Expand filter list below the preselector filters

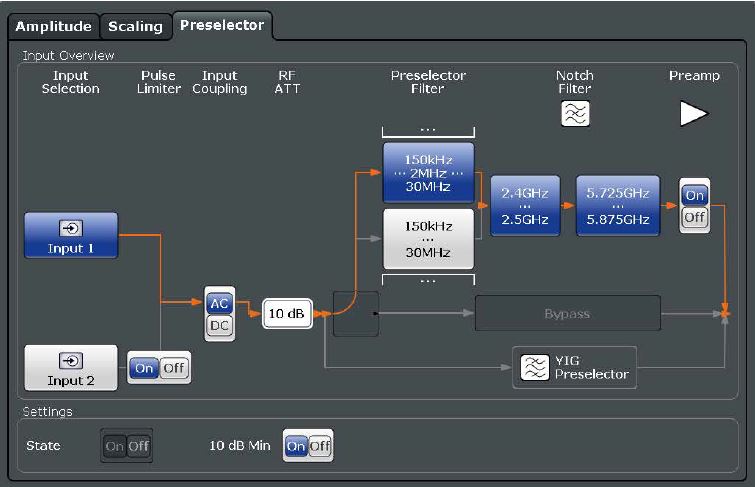(x=428, y=281)
